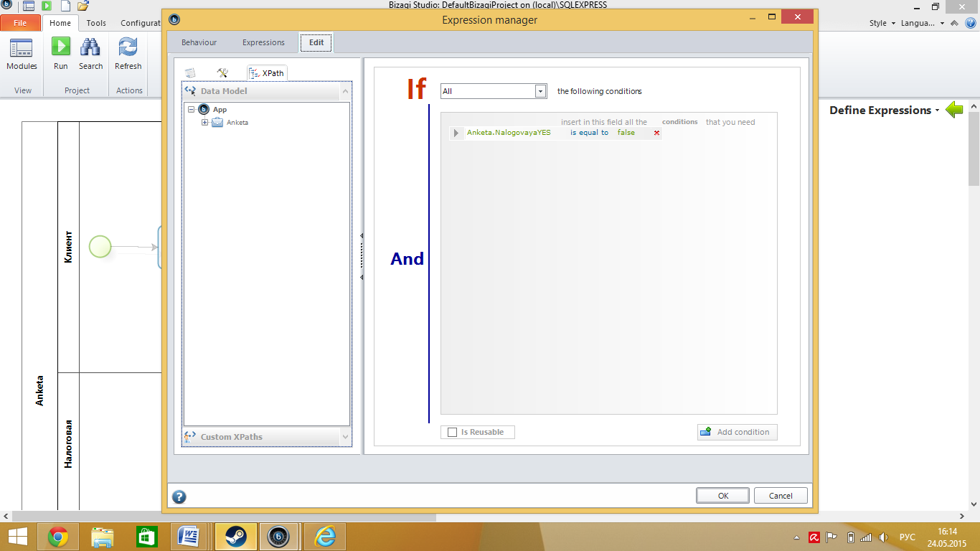Select the hammer and wrench tools tab

pyautogui.click(x=222, y=73)
